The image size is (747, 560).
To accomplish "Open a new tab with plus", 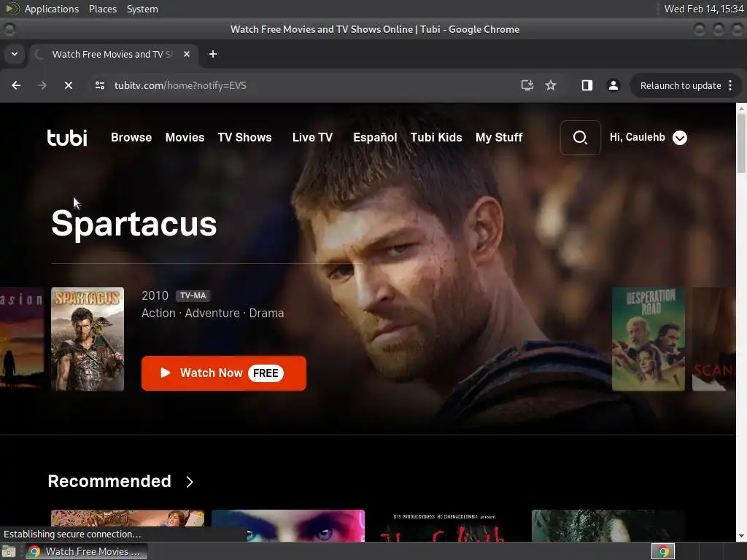I will (x=213, y=54).
